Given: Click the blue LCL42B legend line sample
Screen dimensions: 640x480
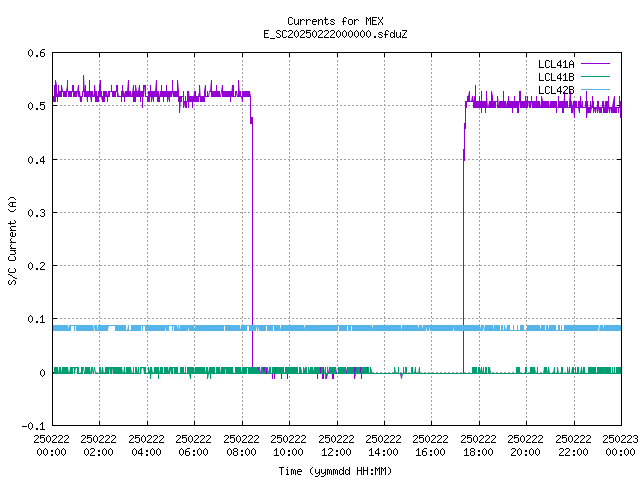Looking at the screenshot, I should click(595, 89).
